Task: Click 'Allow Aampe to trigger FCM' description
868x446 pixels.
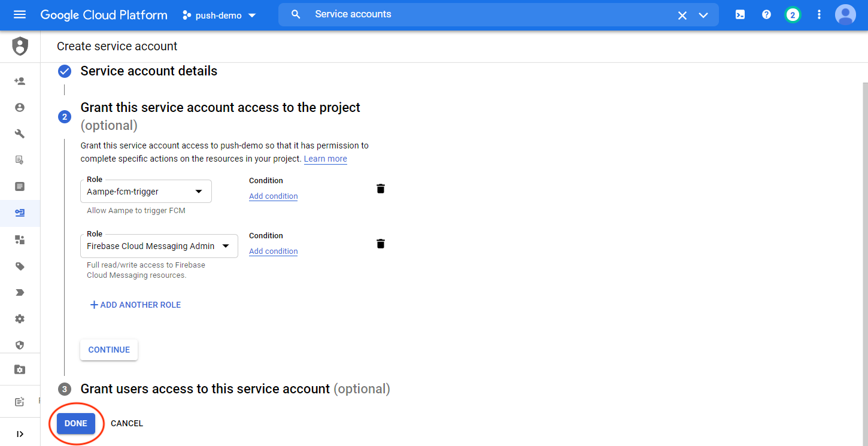Action: [136, 211]
